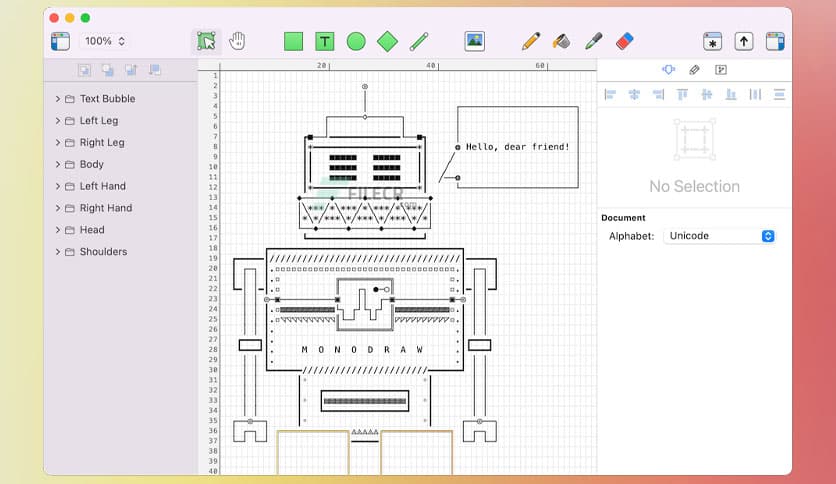Click the 100% zoom stepper
The image size is (836, 484).
tap(122, 41)
